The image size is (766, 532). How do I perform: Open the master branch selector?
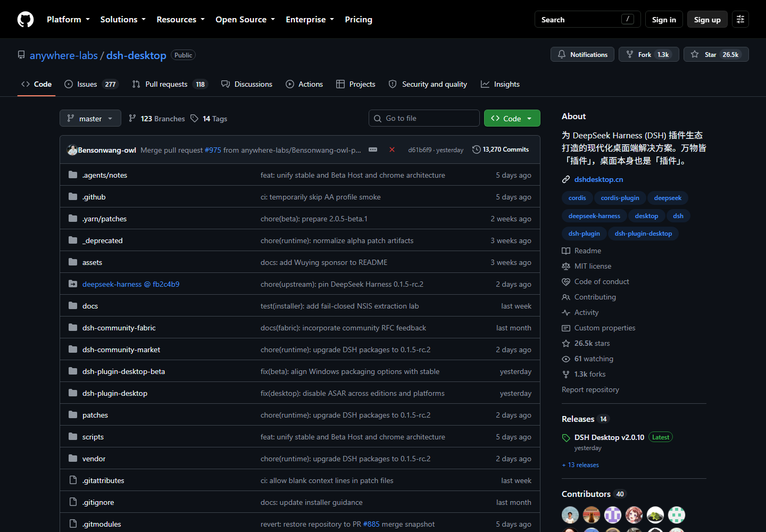[90, 118]
